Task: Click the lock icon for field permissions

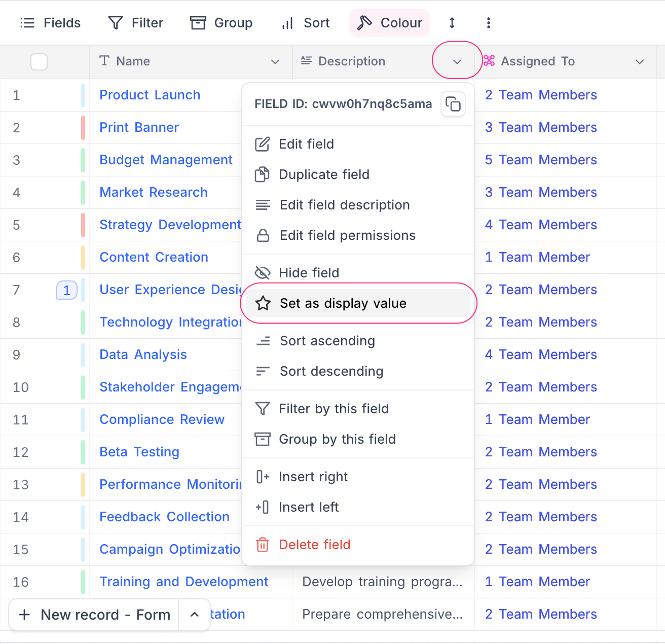Action: [x=263, y=235]
